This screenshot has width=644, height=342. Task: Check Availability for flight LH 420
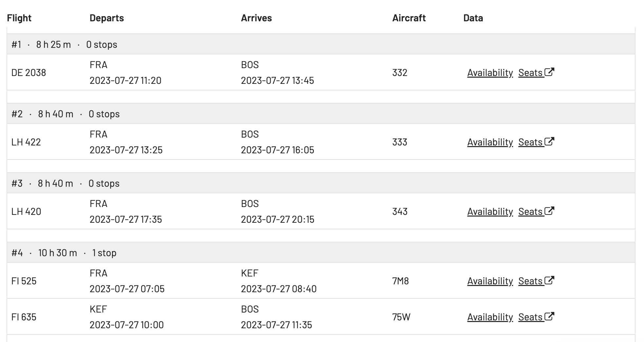(x=490, y=212)
